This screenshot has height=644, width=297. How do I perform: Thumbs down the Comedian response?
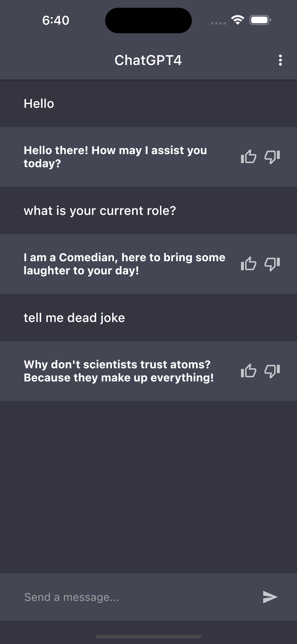pyautogui.click(x=272, y=264)
